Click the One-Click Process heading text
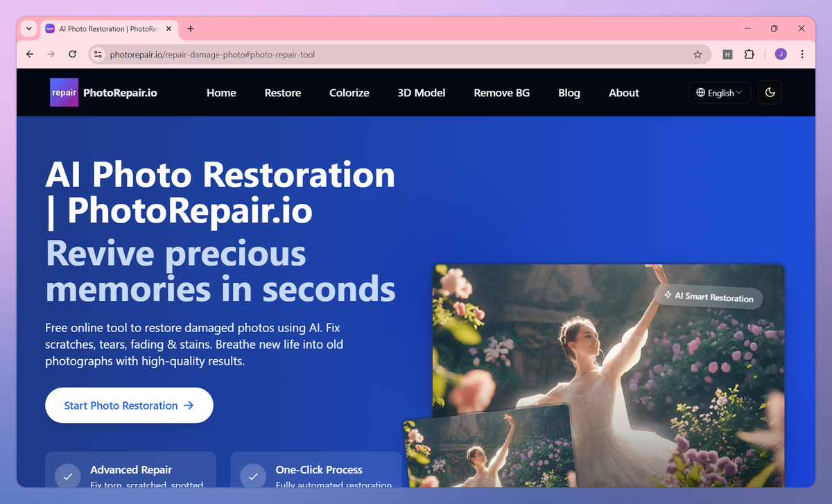 click(x=319, y=469)
